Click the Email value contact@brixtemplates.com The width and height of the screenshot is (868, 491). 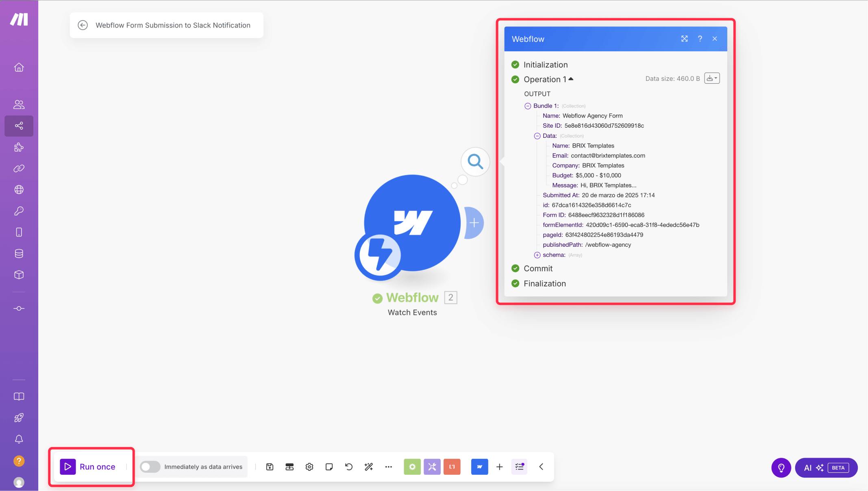608,156
